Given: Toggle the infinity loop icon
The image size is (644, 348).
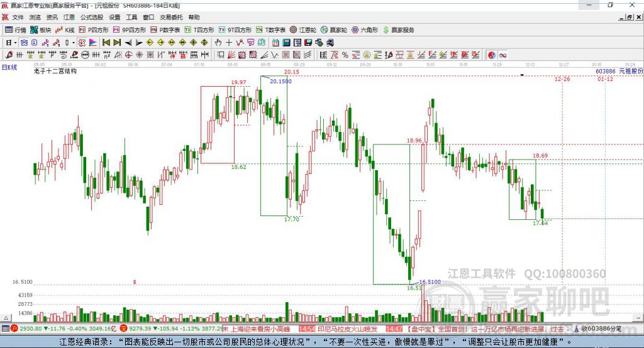Looking at the screenshot, I should [502, 55].
